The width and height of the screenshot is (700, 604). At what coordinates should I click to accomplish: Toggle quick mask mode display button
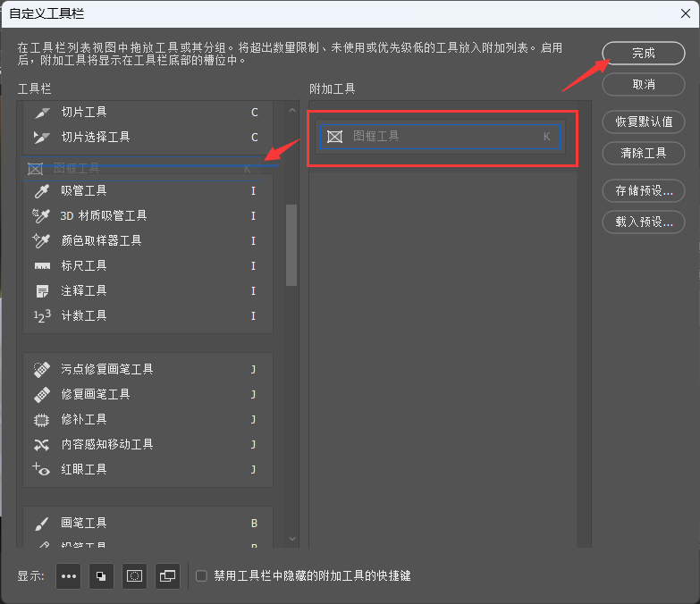[134, 576]
